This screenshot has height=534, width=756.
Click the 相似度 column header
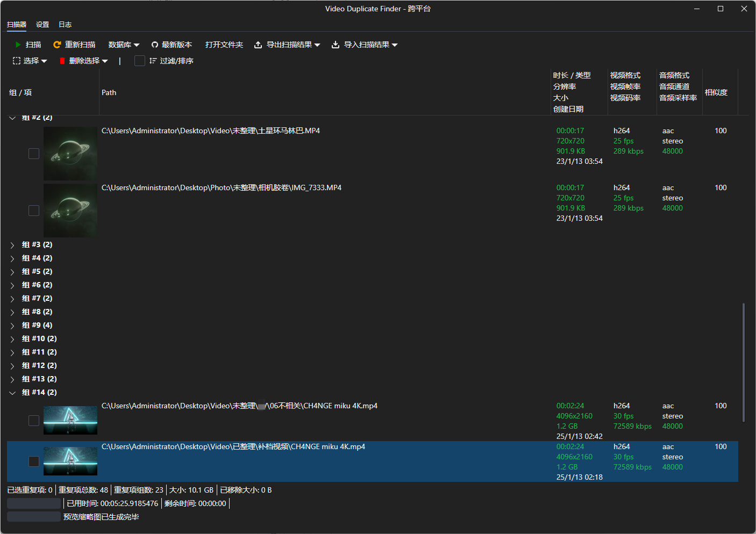[x=716, y=92]
